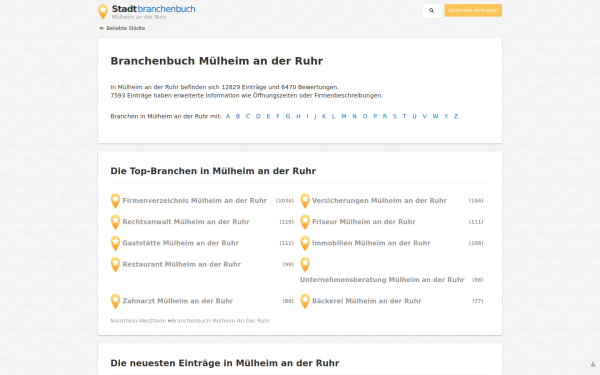Click pin icon above Unternehmensberatung
This screenshot has height=375, width=600.
(x=305, y=265)
